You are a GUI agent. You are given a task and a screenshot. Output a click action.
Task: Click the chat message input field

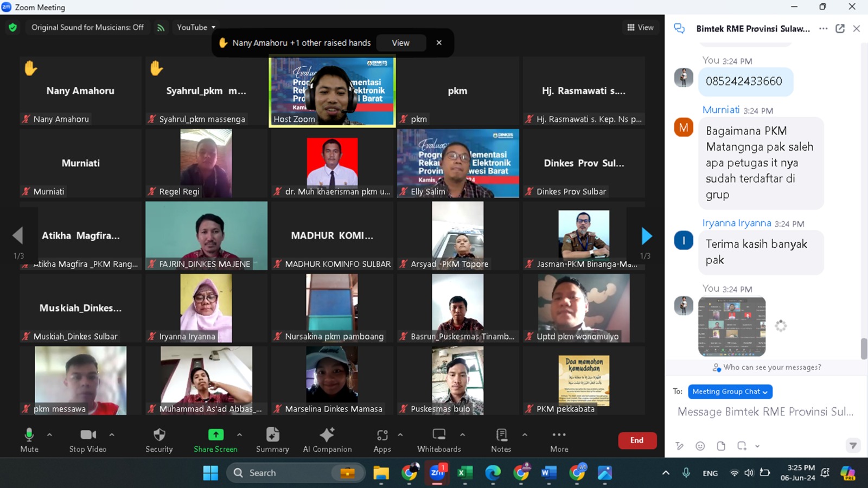coord(765,412)
